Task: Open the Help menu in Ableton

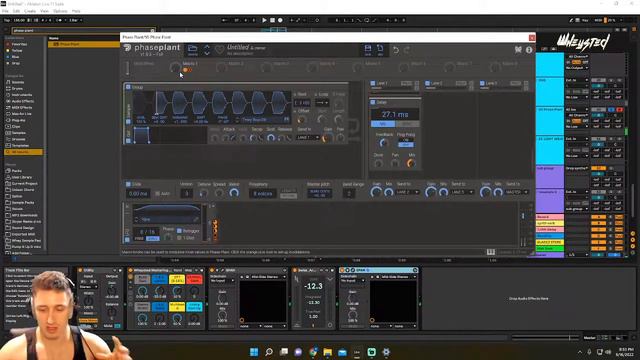Action: 76,11
